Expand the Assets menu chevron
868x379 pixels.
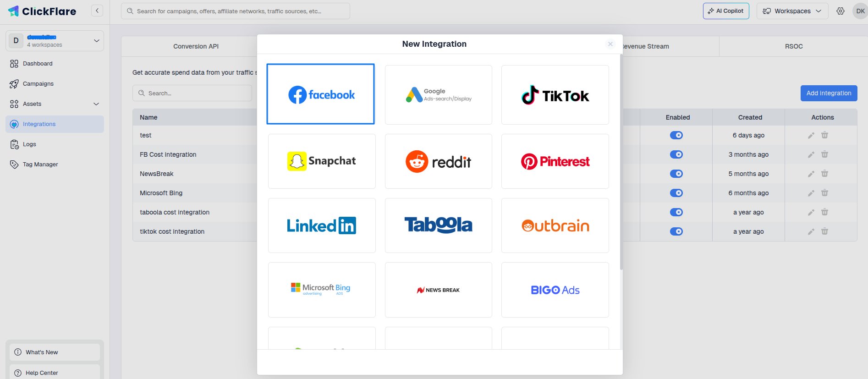(96, 104)
